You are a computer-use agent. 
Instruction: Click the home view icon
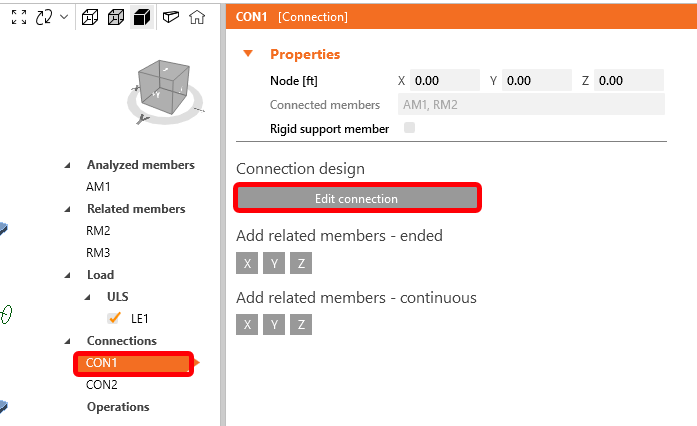pos(197,17)
